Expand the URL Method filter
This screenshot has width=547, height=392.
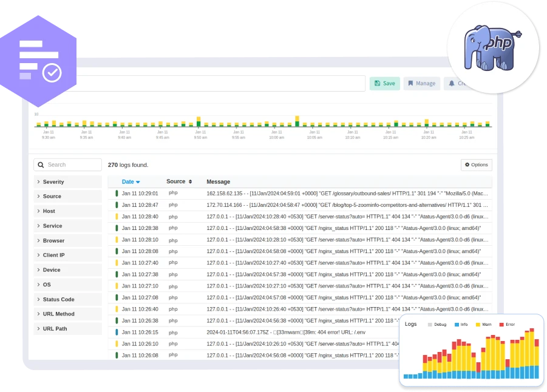67,314
